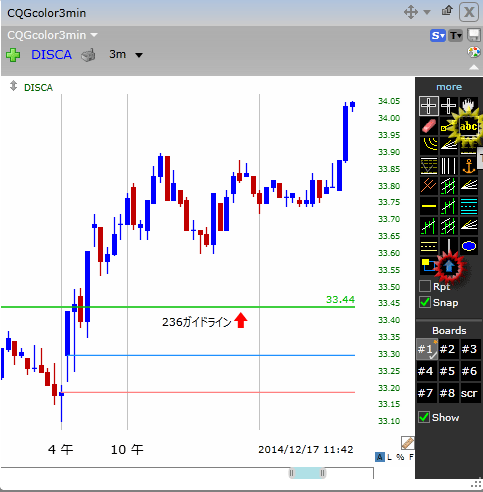Toggle the A auto scale button
The image size is (483, 492).
pyautogui.click(x=379, y=457)
